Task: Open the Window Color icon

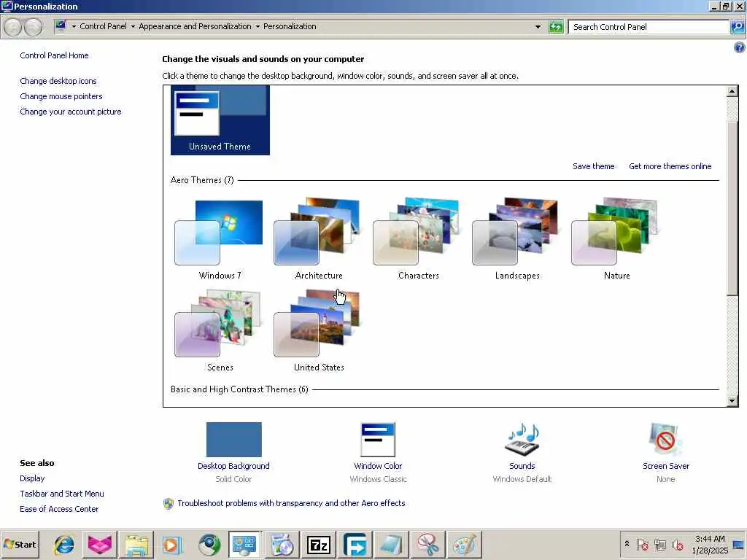Action: (x=378, y=440)
